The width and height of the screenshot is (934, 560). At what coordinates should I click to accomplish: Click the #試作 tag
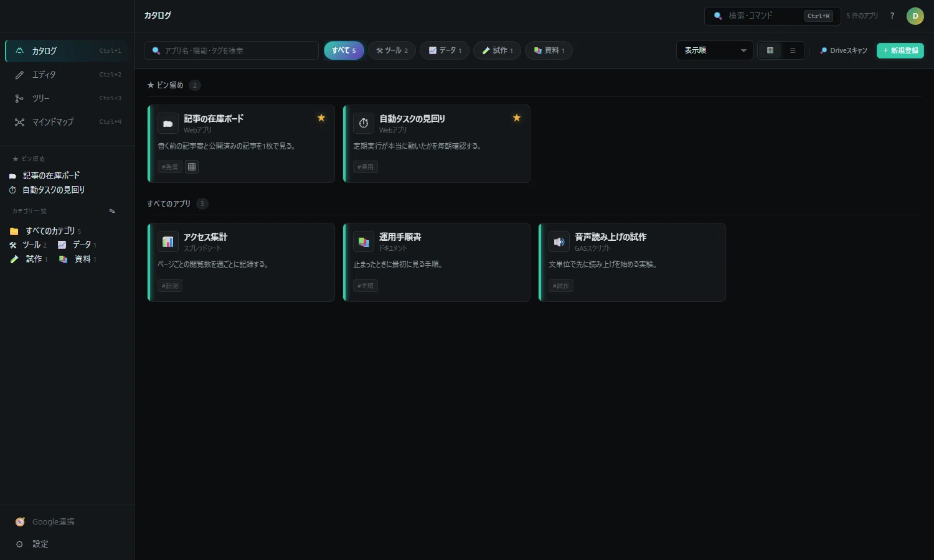tap(561, 286)
